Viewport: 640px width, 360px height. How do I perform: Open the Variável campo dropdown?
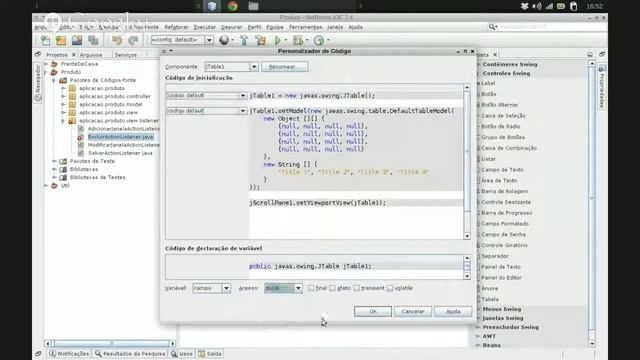point(226,288)
